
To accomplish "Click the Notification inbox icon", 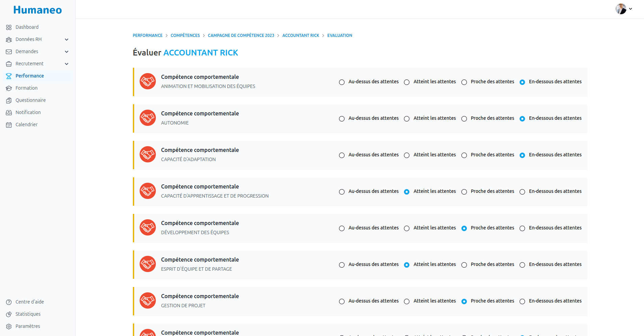I will pyautogui.click(x=9, y=113).
